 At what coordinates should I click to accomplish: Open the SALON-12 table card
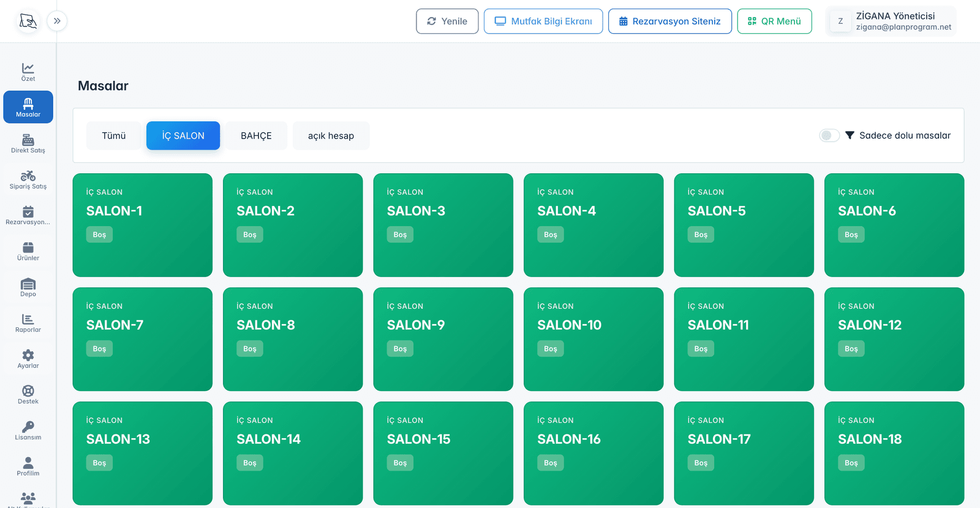pos(894,339)
